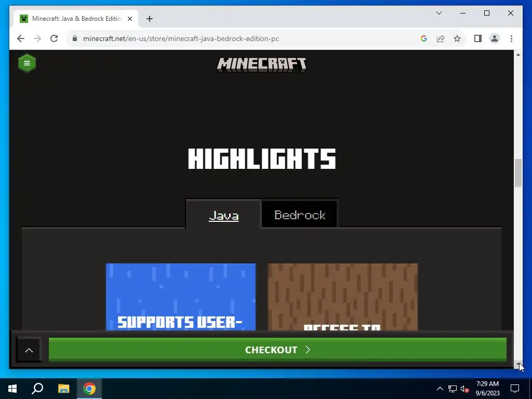The image size is (532, 399).
Task: Open Chrome three-dot menu
Action: [511, 38]
